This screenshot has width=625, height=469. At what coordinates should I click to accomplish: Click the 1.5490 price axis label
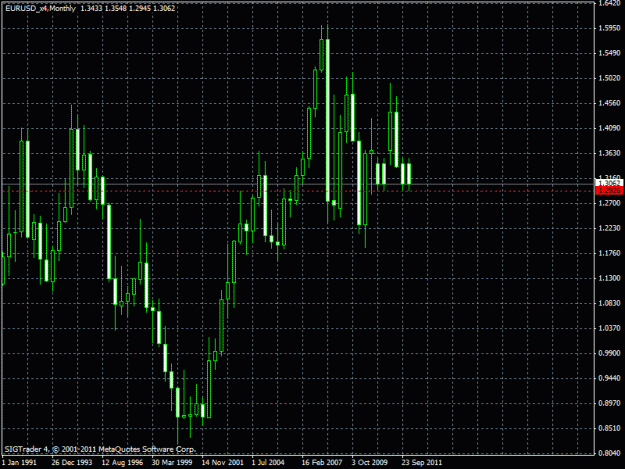click(610, 53)
